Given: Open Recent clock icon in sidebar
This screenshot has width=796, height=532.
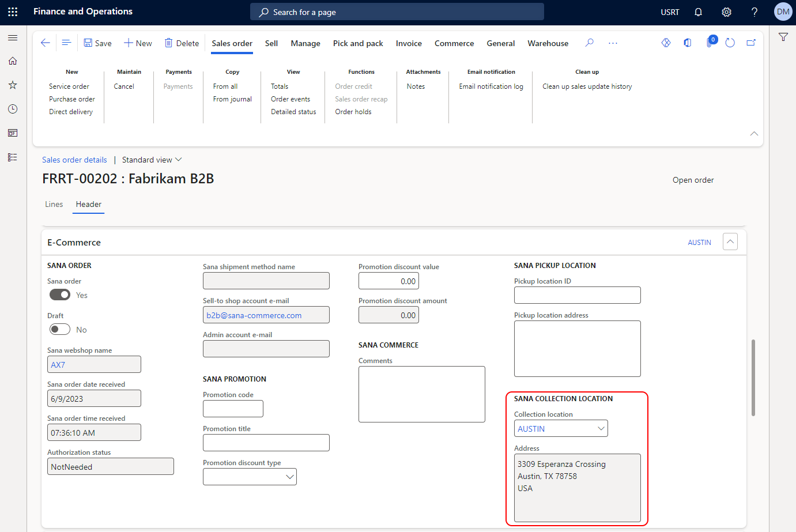Looking at the screenshot, I should (13, 109).
